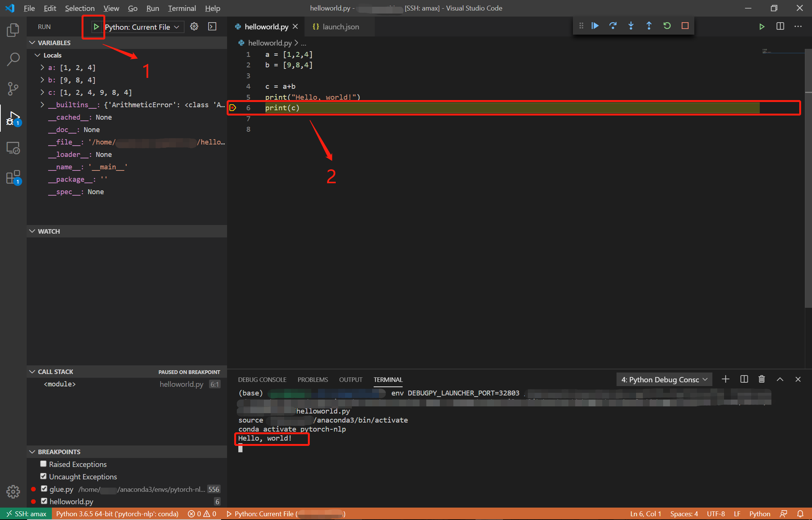Click the Step Over debug button

tap(613, 26)
